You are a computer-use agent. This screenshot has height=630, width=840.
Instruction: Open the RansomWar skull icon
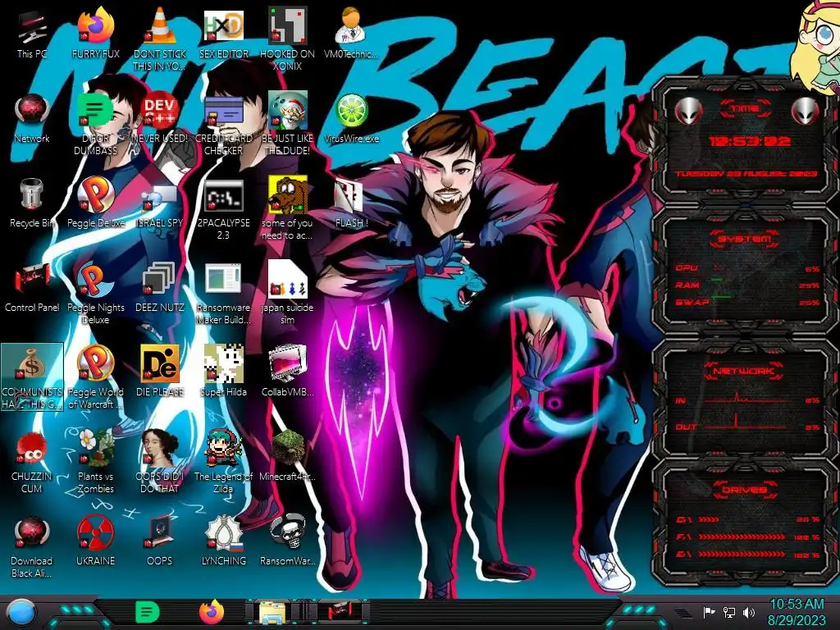[287, 541]
